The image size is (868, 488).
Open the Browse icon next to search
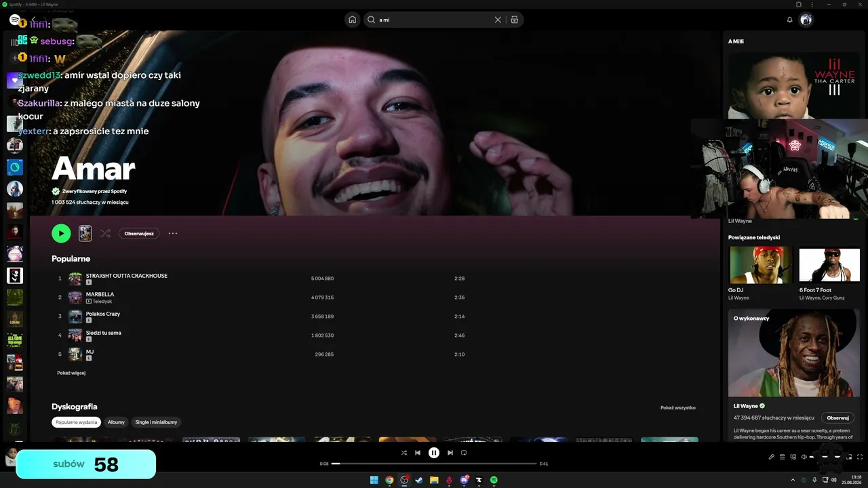click(515, 20)
